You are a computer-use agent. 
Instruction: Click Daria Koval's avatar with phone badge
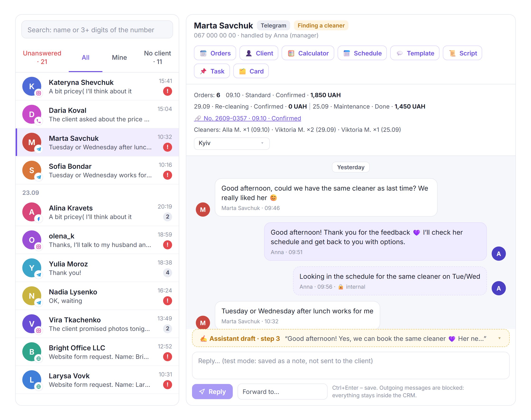point(32,114)
